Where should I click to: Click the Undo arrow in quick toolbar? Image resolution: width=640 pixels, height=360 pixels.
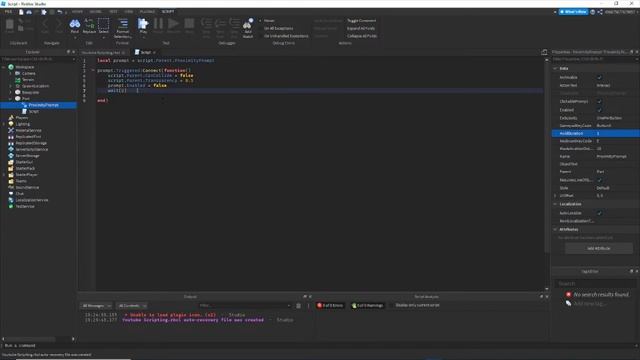point(60,12)
